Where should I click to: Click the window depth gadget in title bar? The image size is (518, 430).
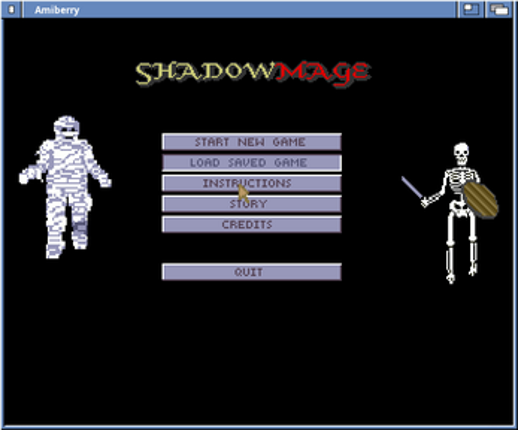tap(499, 9)
